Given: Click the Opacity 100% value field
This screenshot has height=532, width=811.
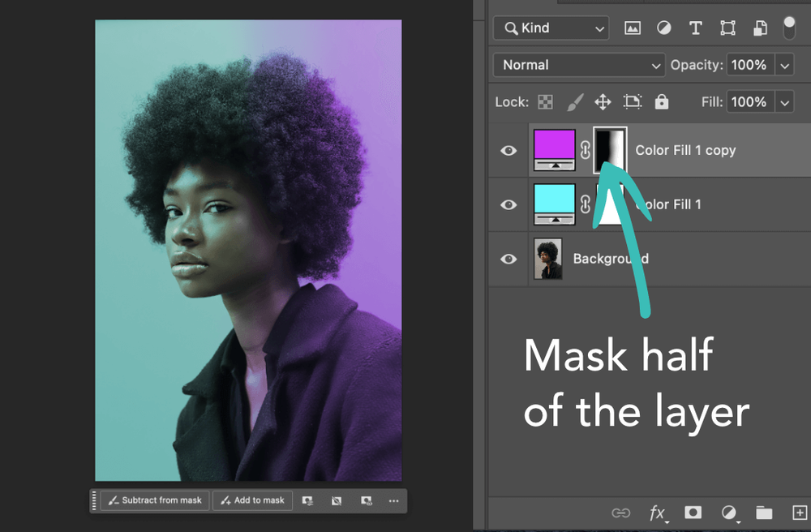Looking at the screenshot, I should tap(750, 65).
